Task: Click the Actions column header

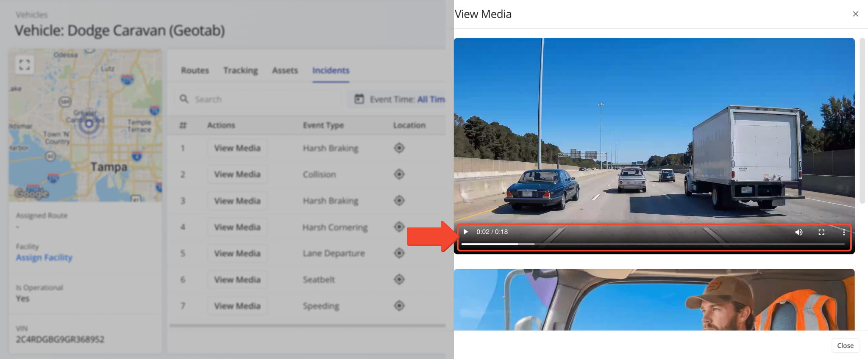Action: 221,125
